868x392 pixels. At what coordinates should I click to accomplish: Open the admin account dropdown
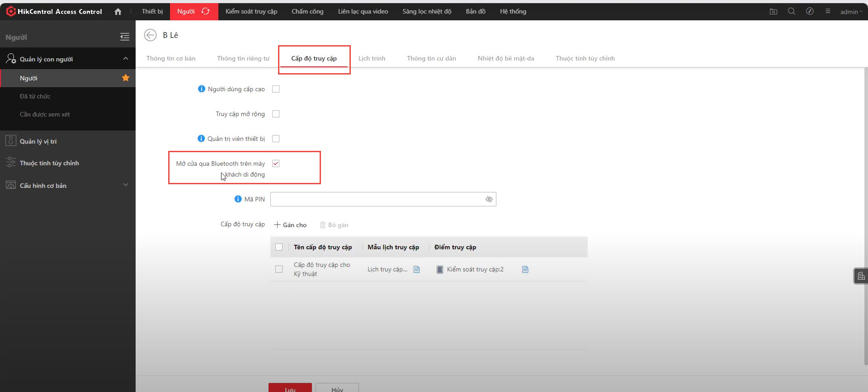pyautogui.click(x=851, y=12)
